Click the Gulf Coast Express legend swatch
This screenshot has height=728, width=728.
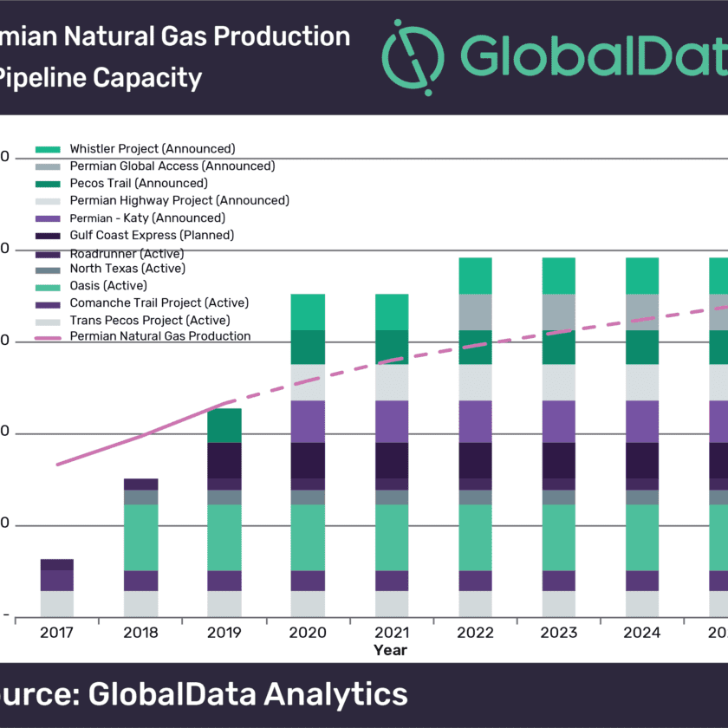point(48,236)
